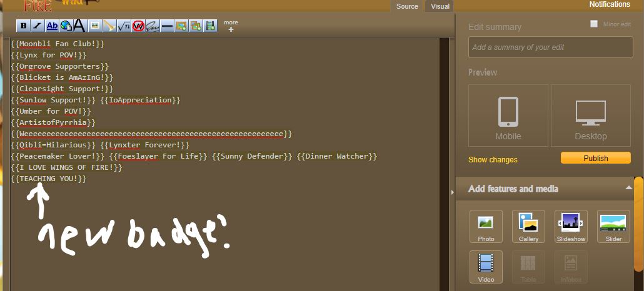Screen dimensions: 644x291
Task: Insert signature with timestamp
Action: click(153, 26)
